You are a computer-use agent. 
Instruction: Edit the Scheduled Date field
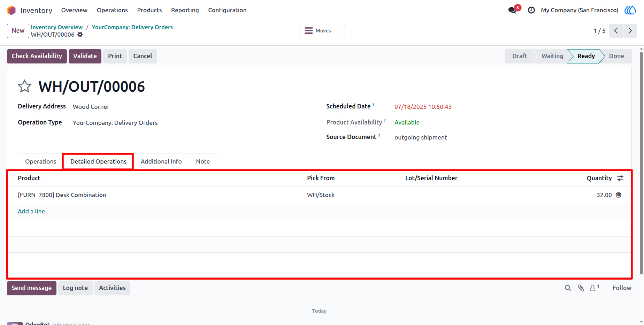tap(423, 107)
